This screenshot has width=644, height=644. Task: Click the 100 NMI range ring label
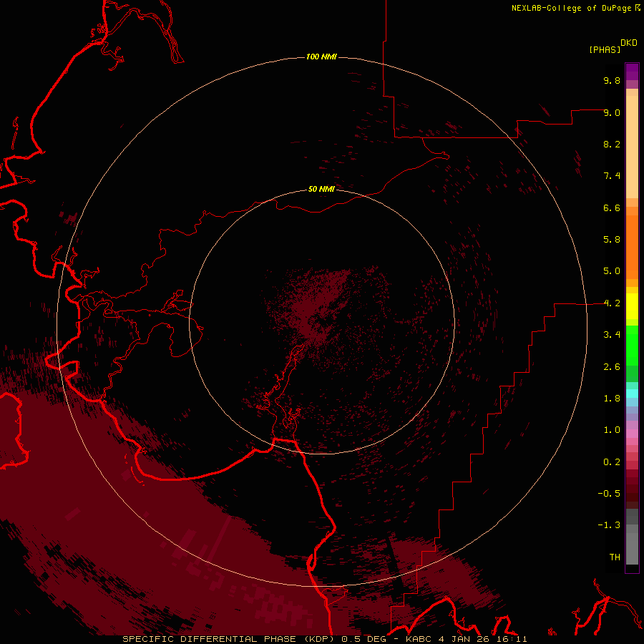tap(321, 57)
